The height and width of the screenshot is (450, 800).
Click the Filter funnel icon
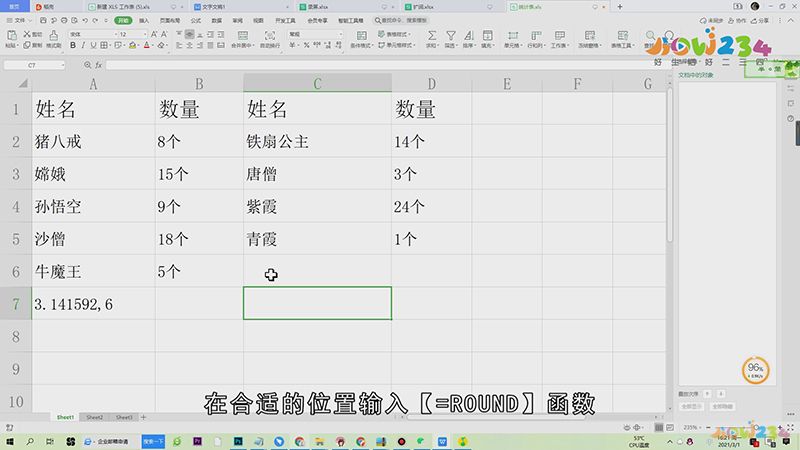point(451,36)
